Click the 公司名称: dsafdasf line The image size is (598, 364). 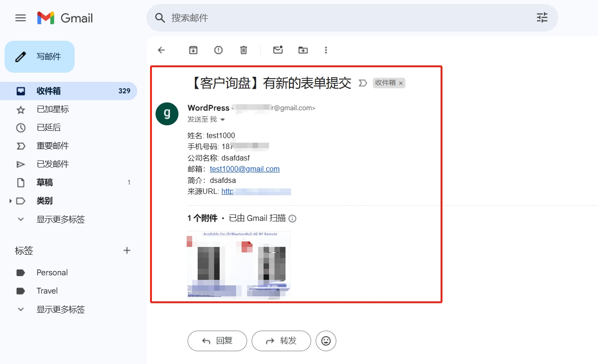[x=219, y=158]
